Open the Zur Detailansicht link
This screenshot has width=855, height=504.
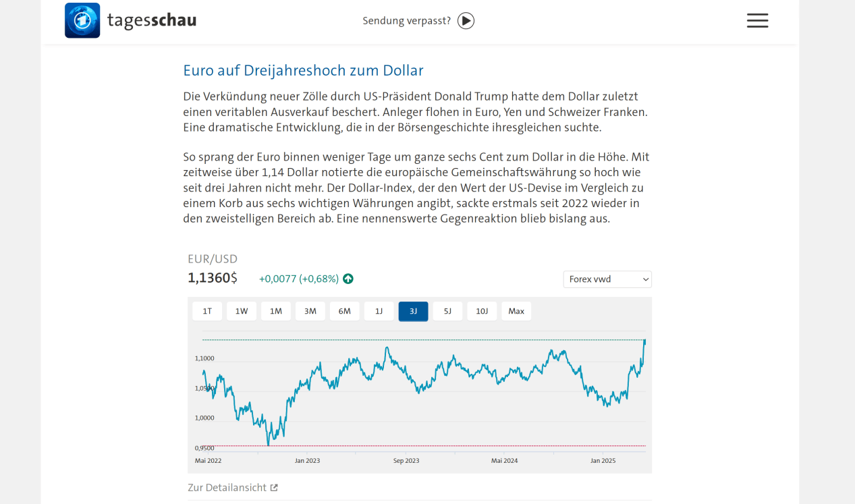click(227, 487)
